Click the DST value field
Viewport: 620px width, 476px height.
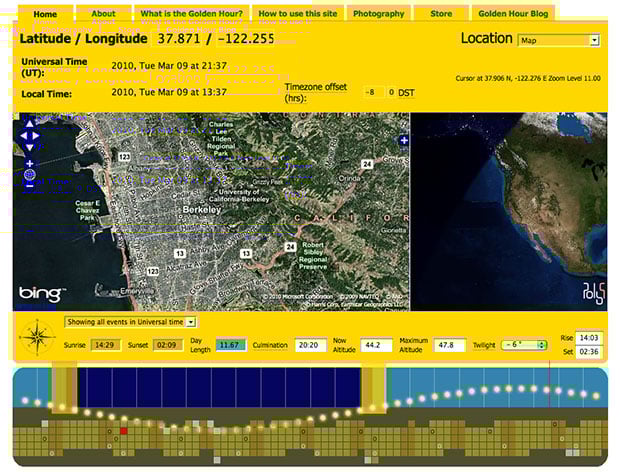coord(391,92)
